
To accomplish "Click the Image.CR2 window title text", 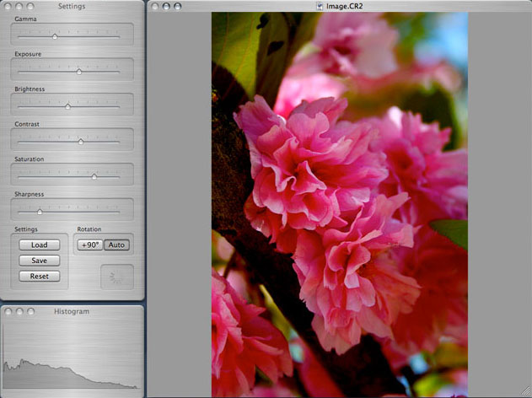I will [x=344, y=6].
